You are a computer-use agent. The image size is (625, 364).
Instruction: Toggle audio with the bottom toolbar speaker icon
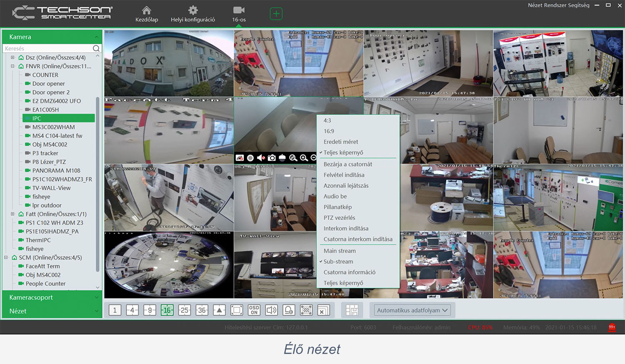point(271,310)
